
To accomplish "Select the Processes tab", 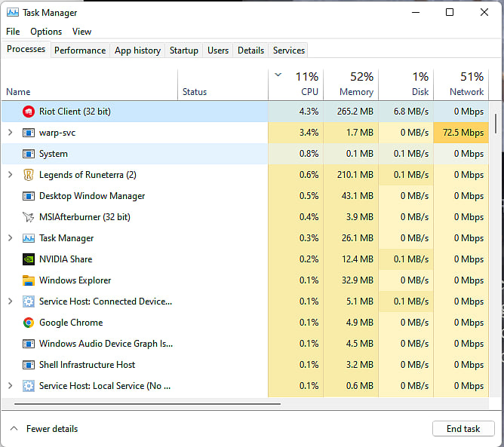I will tap(26, 49).
